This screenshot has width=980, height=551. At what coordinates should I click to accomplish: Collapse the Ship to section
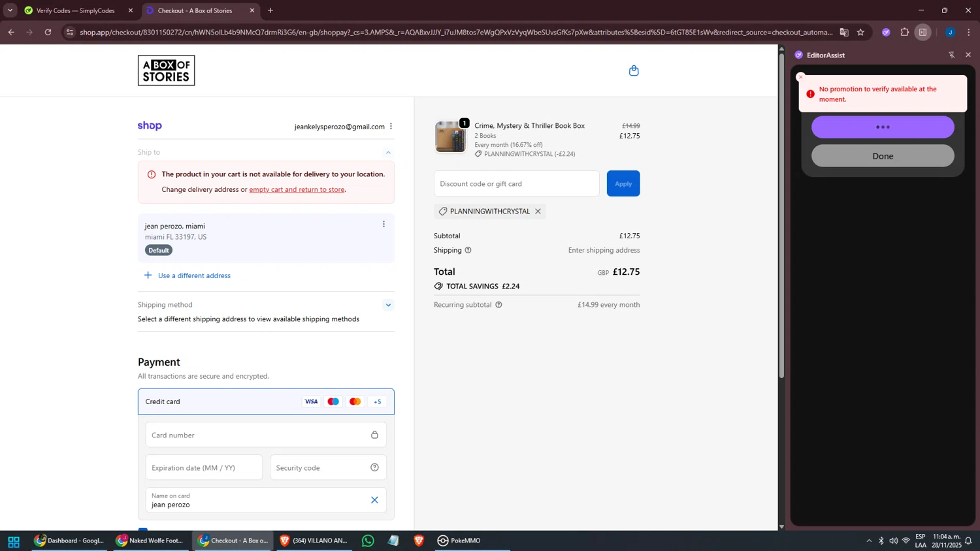click(x=388, y=152)
